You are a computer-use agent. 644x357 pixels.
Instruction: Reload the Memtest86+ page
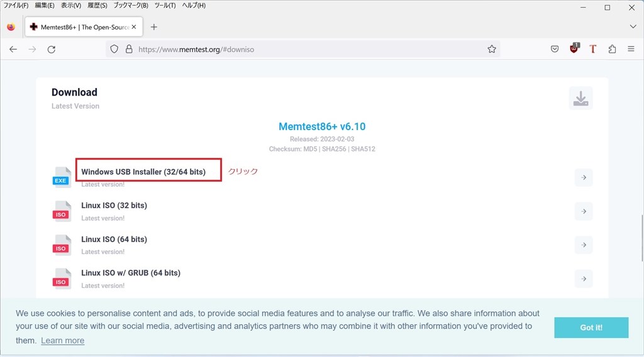(52, 49)
